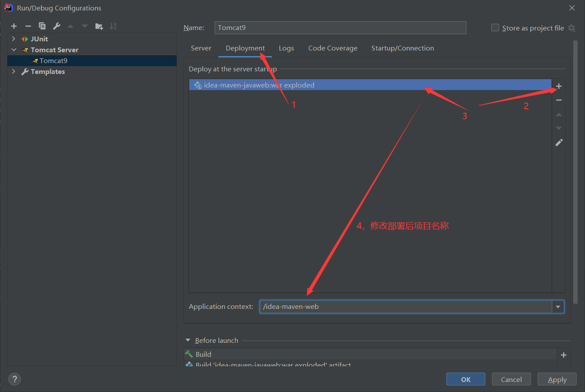Enable Store as project file checkbox

[495, 28]
